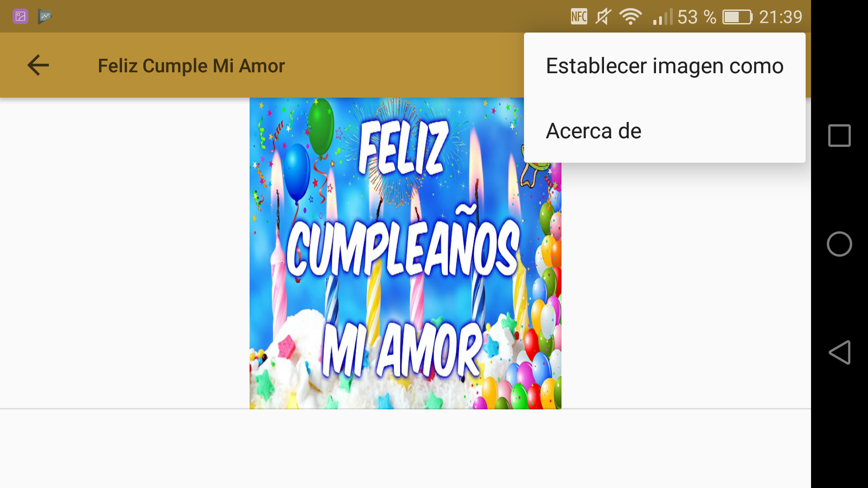Tap the "MI AMOR" text on the picture
This screenshot has height=488, width=868.
(402, 350)
